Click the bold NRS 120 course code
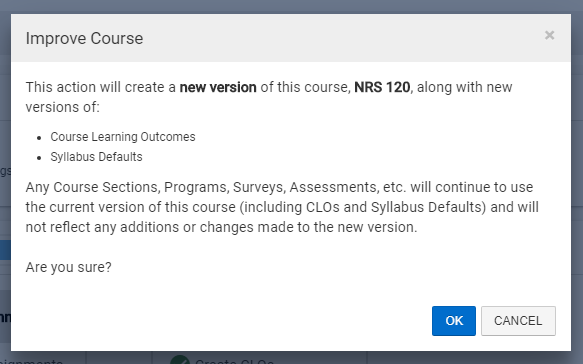 382,87
